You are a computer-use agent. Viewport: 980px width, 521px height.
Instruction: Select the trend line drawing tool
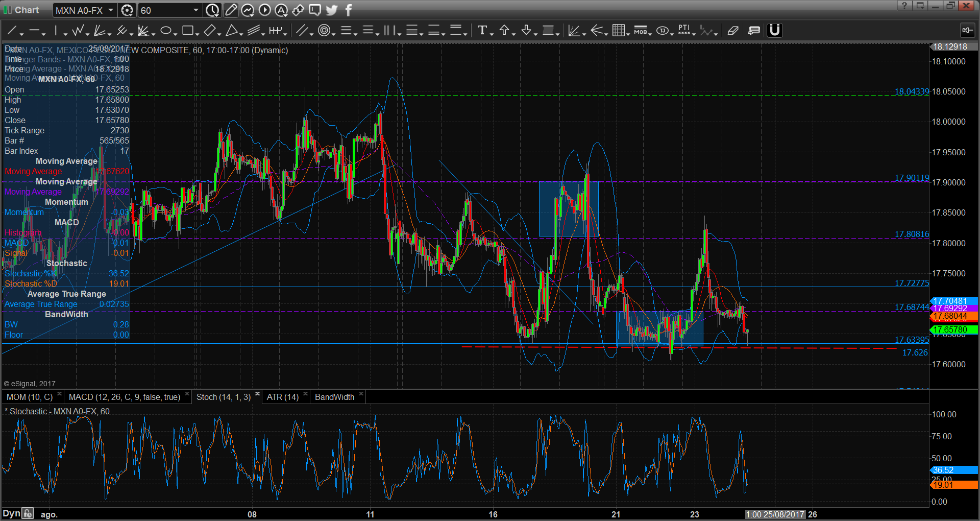click(x=11, y=31)
